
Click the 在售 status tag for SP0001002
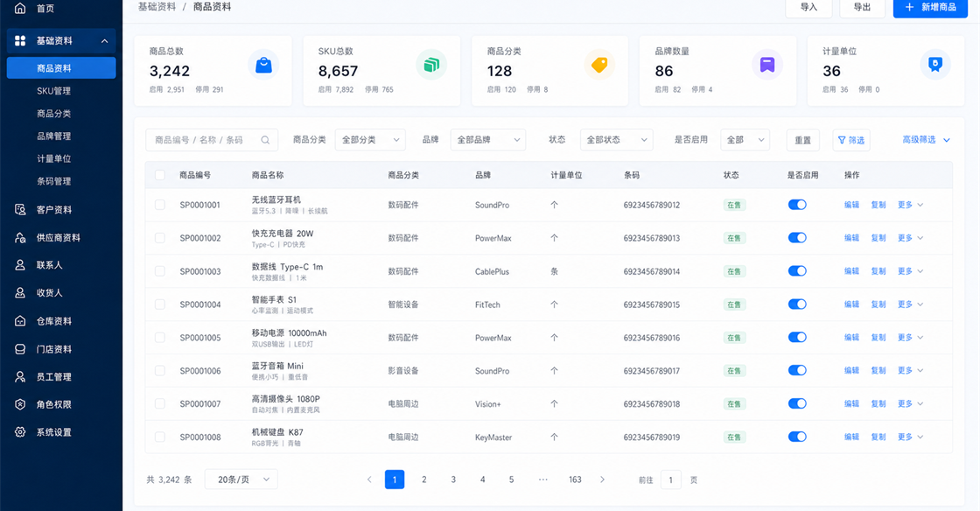pyautogui.click(x=734, y=238)
